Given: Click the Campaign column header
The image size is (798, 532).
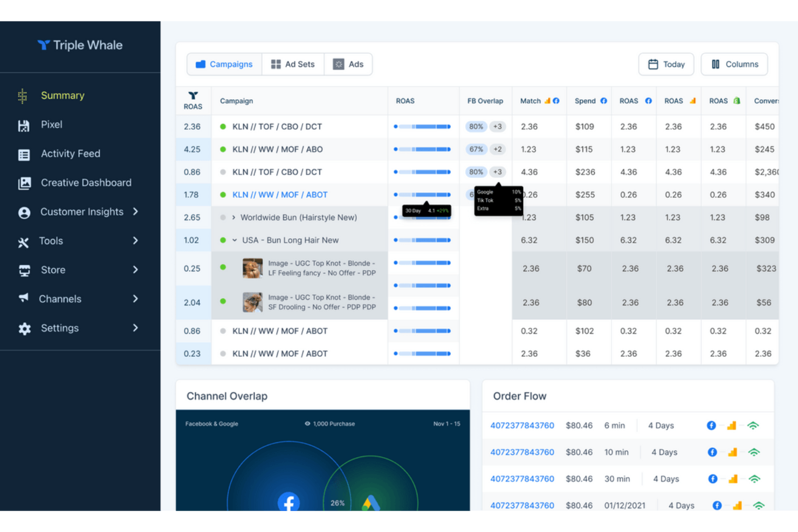Looking at the screenshot, I should pos(236,101).
